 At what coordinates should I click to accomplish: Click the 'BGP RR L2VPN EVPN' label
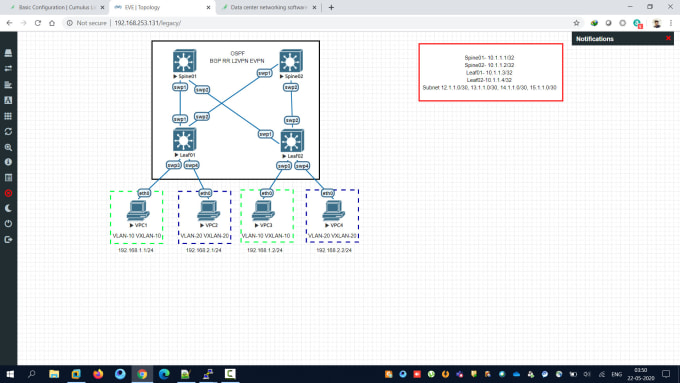click(x=237, y=61)
